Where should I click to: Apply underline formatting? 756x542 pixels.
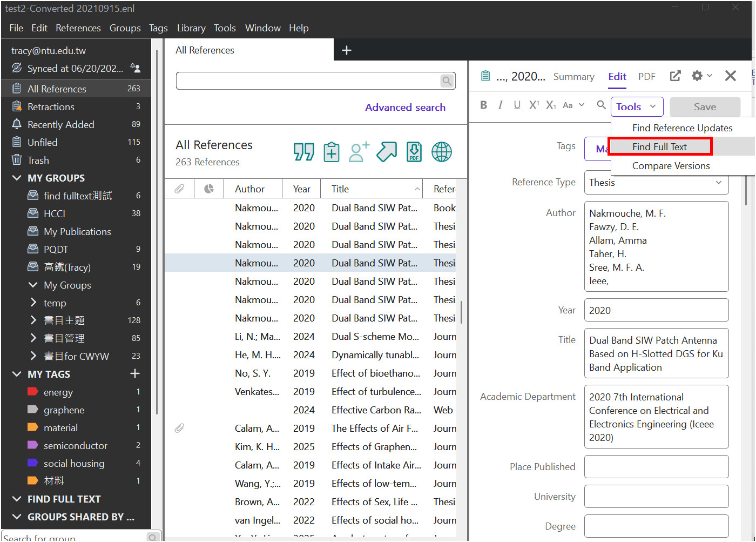[x=517, y=105]
